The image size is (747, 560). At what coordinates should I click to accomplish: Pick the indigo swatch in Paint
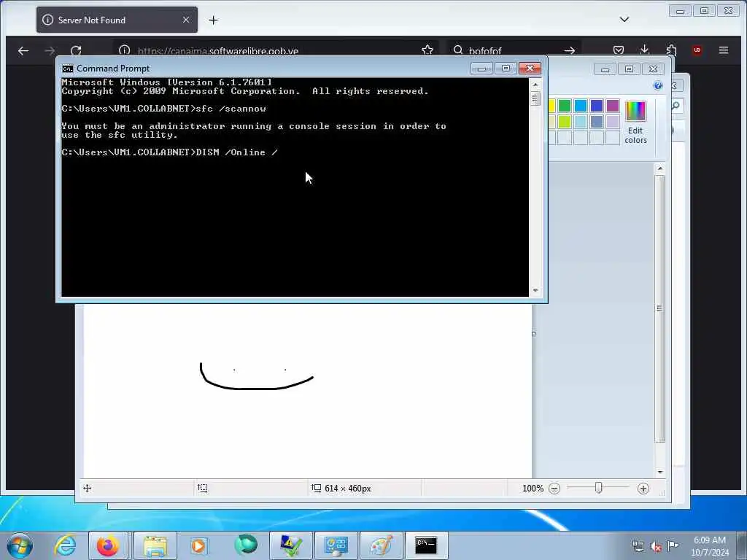[x=597, y=106]
